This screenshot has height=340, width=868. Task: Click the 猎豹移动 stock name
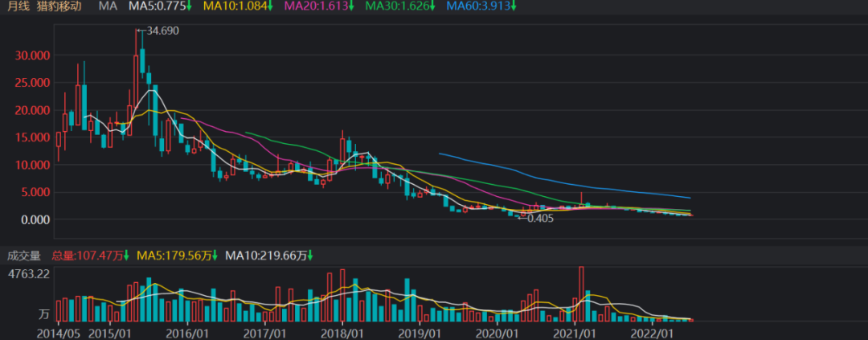(x=59, y=6)
